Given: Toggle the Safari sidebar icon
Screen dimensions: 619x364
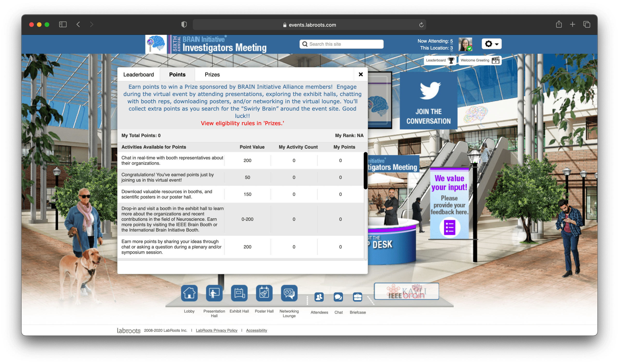Looking at the screenshot, I should [63, 25].
